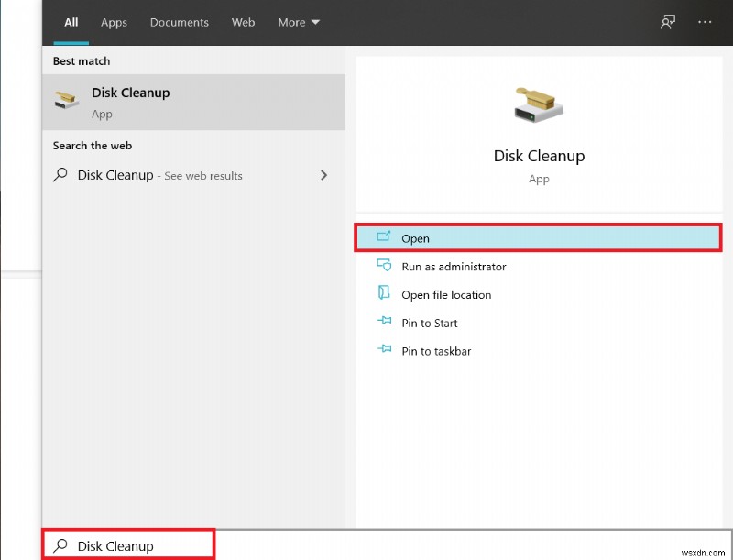Click the Run as administrator icon
Viewport: 733px width, 560px height.
383,267
